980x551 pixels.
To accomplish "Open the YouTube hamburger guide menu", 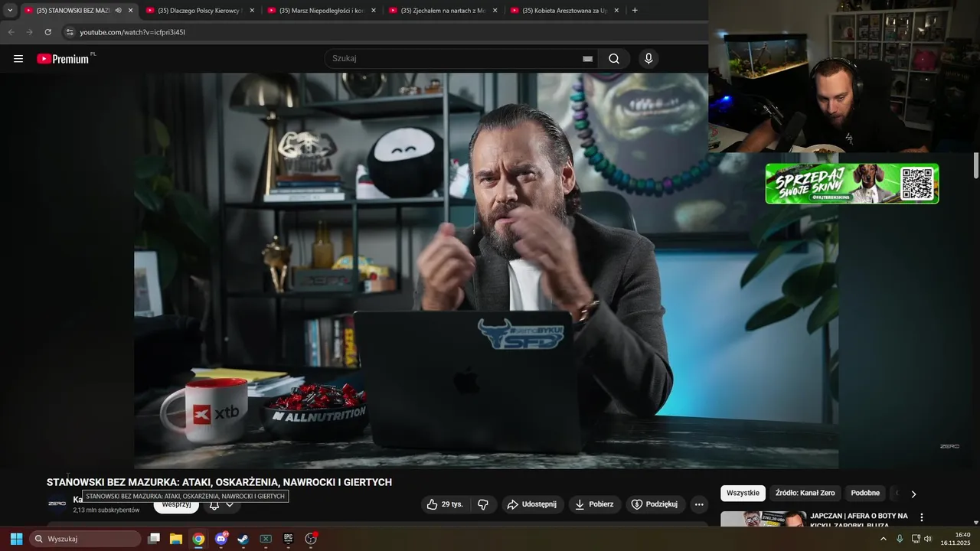I will (18, 59).
